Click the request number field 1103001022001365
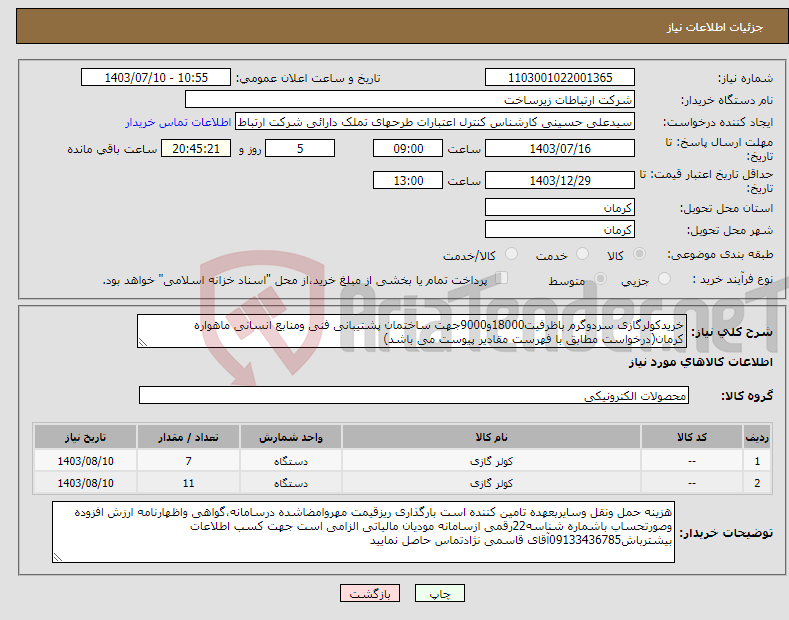Screen dimensions: 789x620 [560, 78]
